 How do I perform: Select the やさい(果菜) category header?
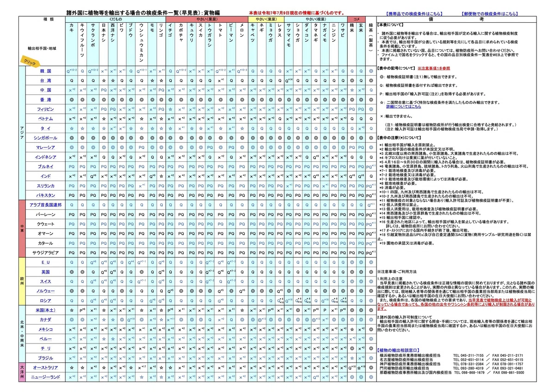206,19
